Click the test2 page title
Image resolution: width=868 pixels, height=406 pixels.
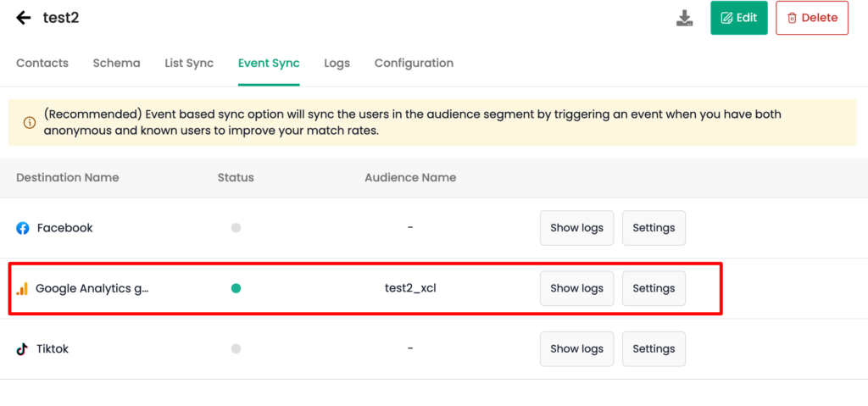(61, 18)
